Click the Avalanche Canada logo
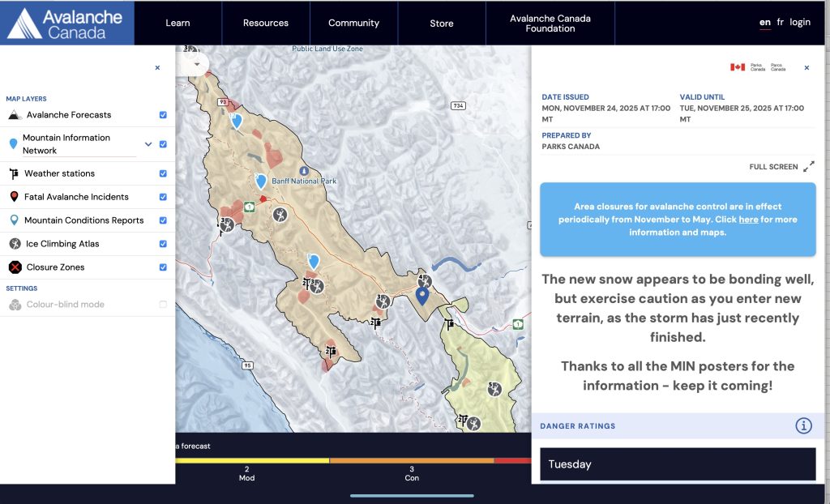 [x=66, y=23]
